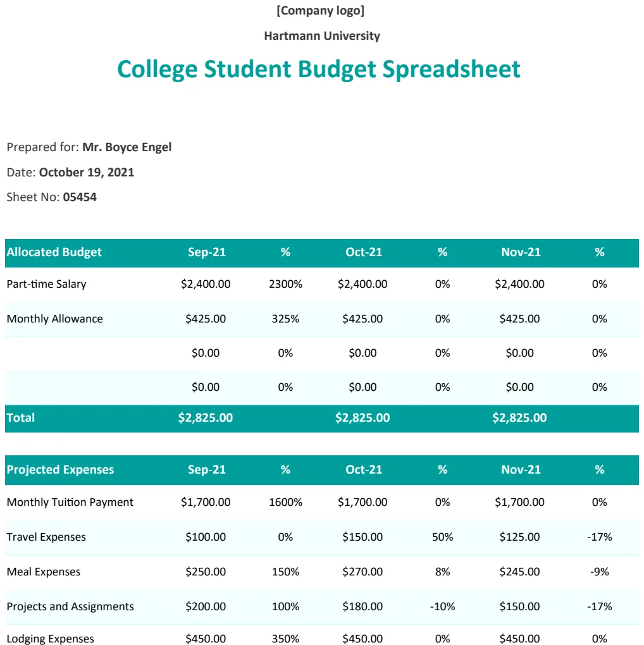Click the 2300% Part-time Salary cell

pyautogui.click(x=285, y=285)
